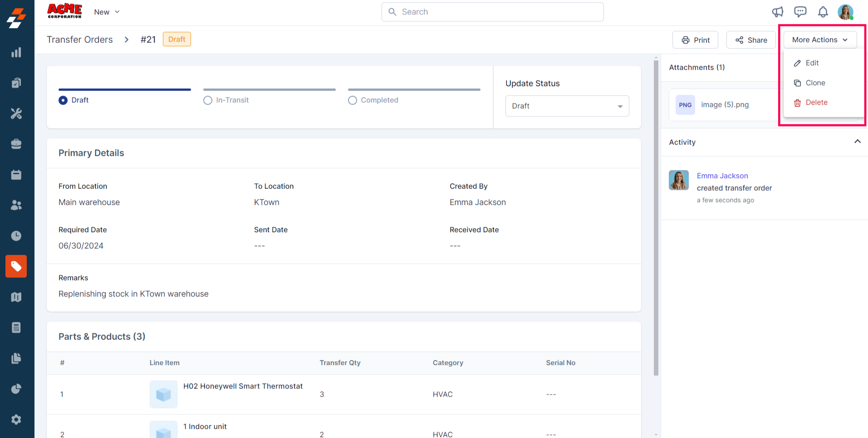Viewport: 868px width, 438px height.
Task: Select the Completed status radio button
Action: click(353, 100)
